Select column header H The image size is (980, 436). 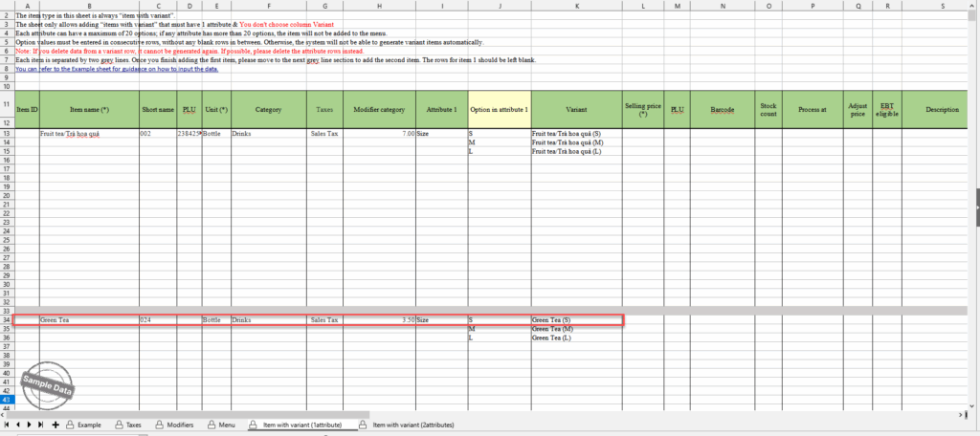click(x=380, y=6)
